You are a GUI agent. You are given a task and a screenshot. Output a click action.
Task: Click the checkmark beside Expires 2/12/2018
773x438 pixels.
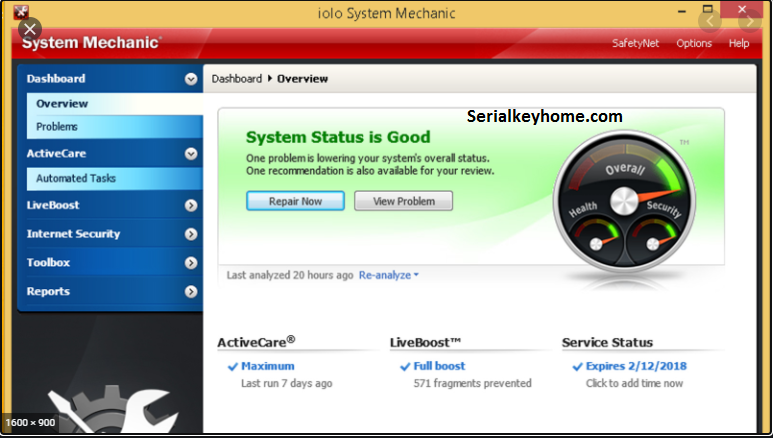(577, 366)
